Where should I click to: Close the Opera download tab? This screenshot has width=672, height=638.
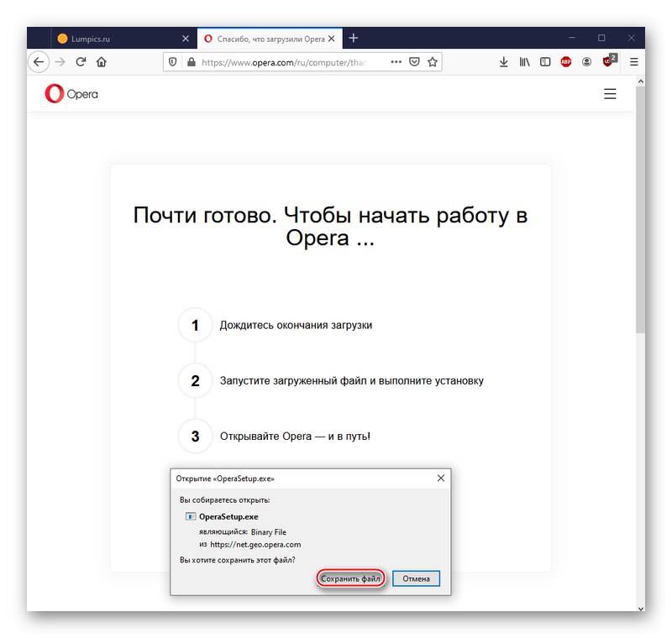(331, 39)
